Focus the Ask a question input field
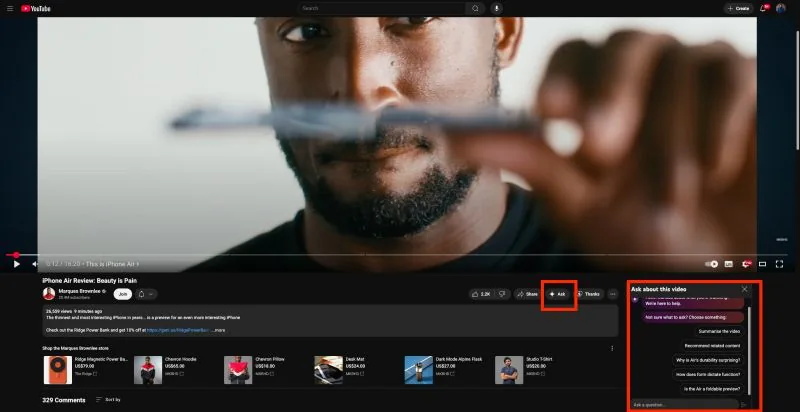The height and width of the screenshot is (412, 800). (684, 404)
